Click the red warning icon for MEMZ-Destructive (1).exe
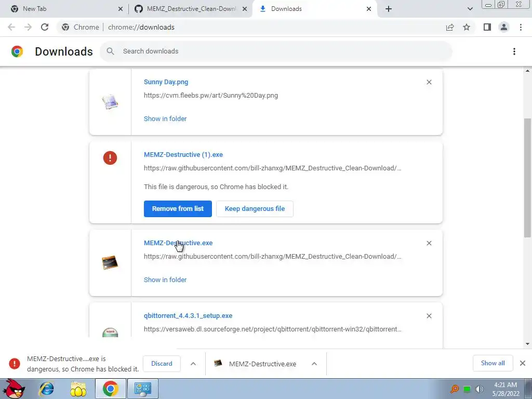This screenshot has width=532, height=399. pos(110,158)
